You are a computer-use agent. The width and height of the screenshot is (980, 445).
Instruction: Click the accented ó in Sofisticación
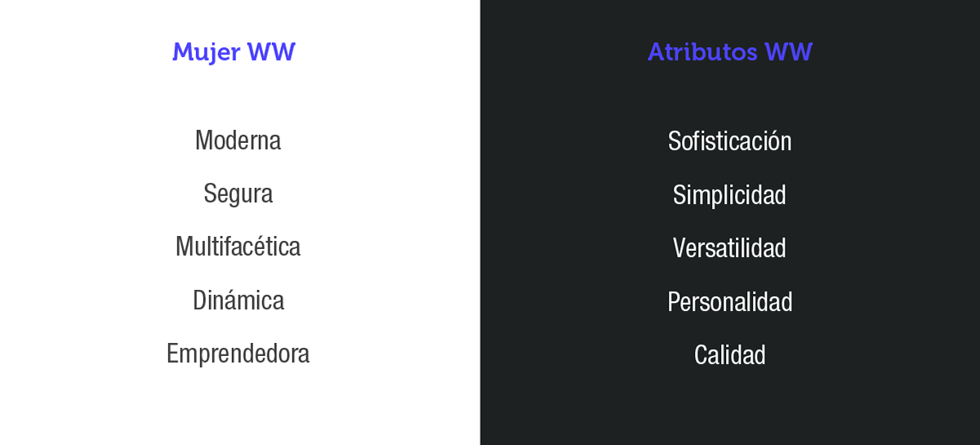(772, 141)
